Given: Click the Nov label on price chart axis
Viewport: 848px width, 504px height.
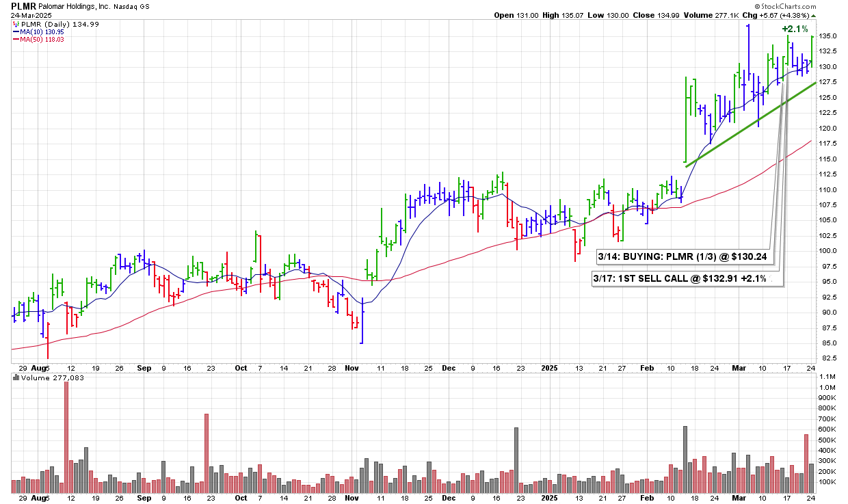Looking at the screenshot, I should click(x=354, y=368).
